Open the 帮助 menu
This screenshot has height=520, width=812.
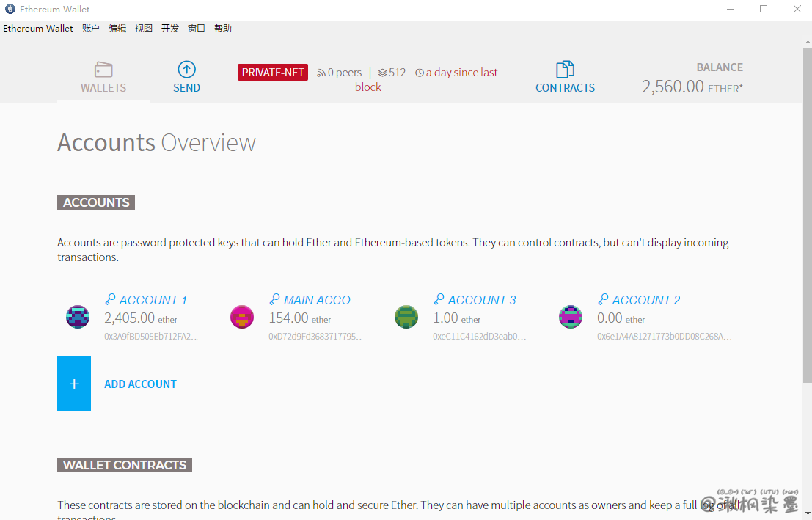tap(223, 29)
